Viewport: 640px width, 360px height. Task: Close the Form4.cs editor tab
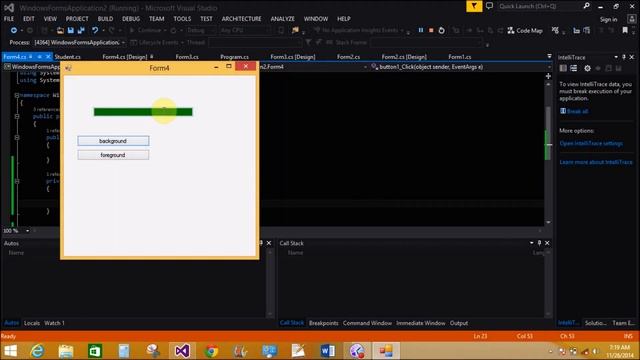point(48,57)
